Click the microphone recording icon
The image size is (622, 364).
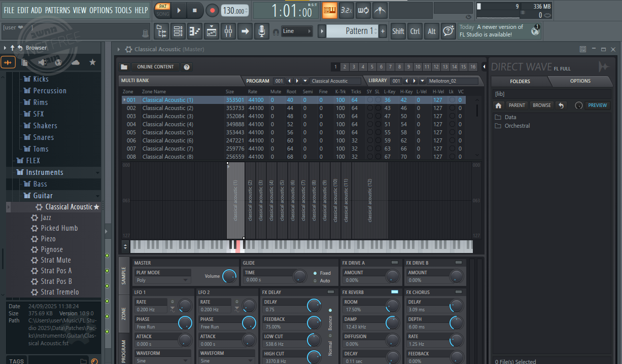(261, 31)
